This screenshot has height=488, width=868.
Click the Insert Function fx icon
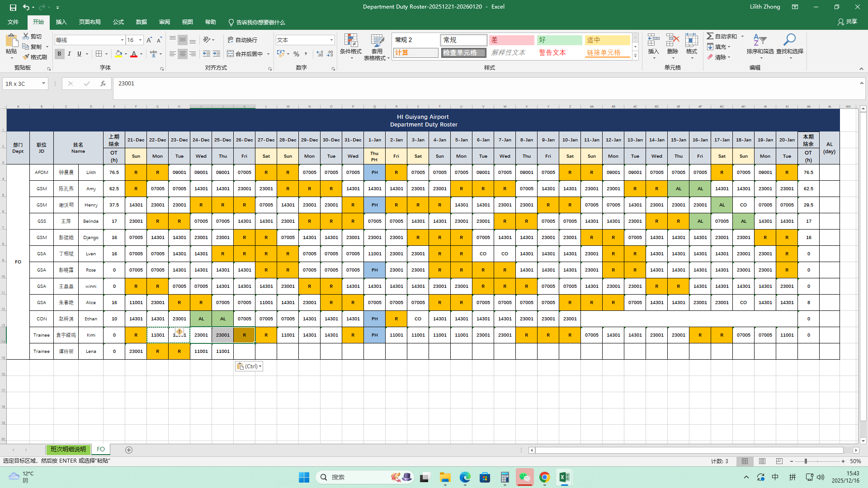[x=103, y=84]
